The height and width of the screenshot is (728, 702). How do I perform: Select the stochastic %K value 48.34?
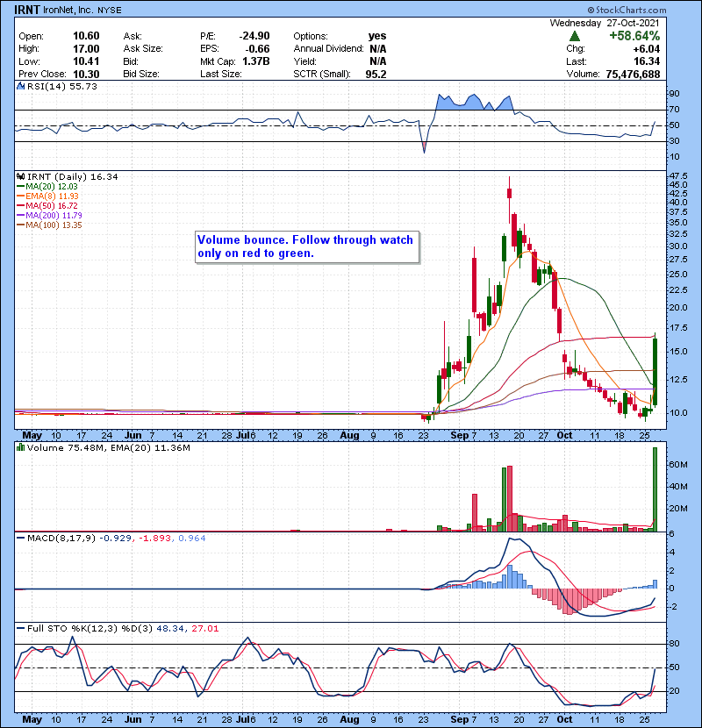click(170, 628)
